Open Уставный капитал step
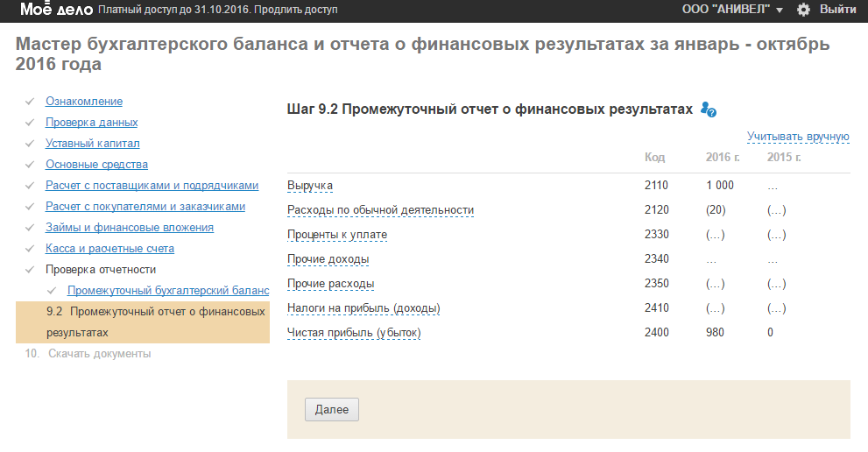 (93, 144)
